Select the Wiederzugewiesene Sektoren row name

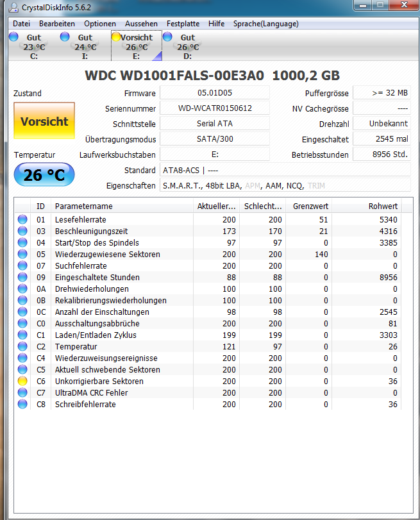(108, 254)
